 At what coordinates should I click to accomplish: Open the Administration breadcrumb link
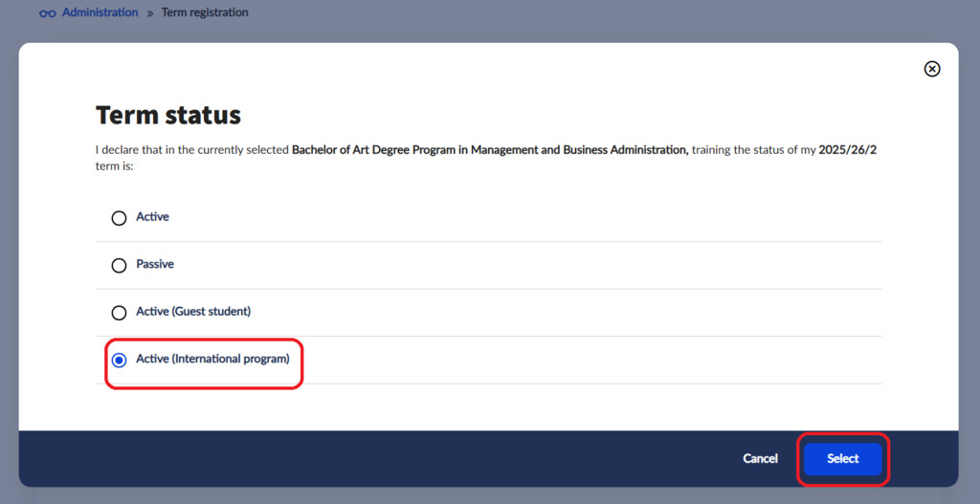tap(100, 12)
